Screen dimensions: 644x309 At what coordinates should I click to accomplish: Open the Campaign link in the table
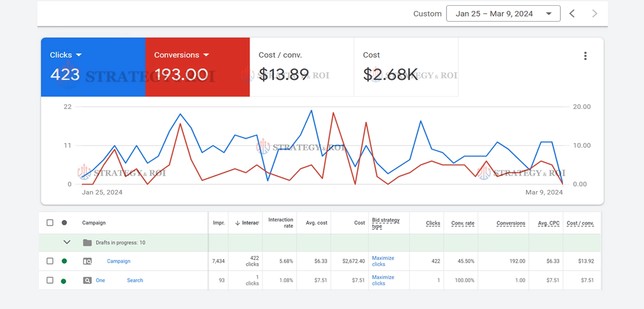(x=118, y=261)
